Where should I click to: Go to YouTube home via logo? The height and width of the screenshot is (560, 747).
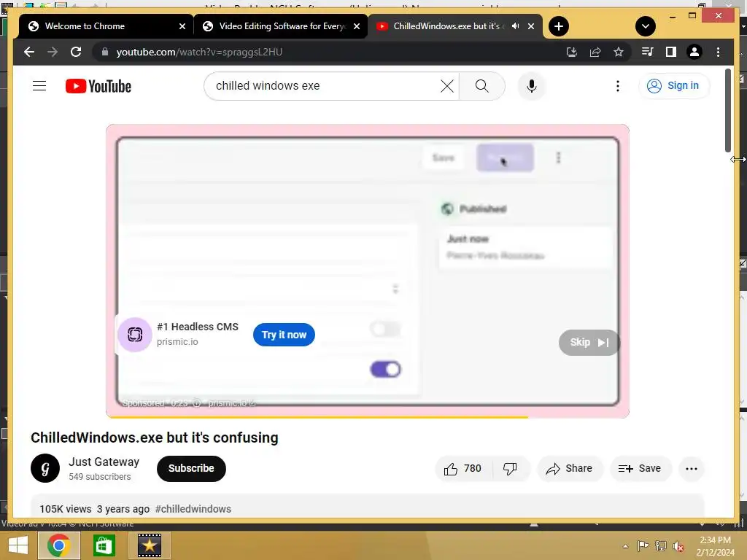coord(98,86)
